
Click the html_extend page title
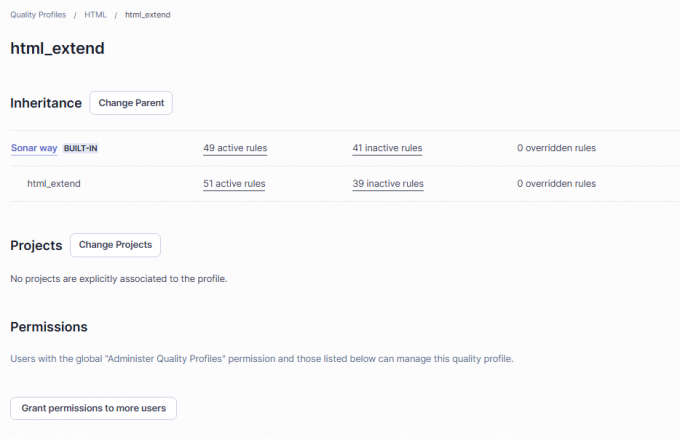(57, 48)
